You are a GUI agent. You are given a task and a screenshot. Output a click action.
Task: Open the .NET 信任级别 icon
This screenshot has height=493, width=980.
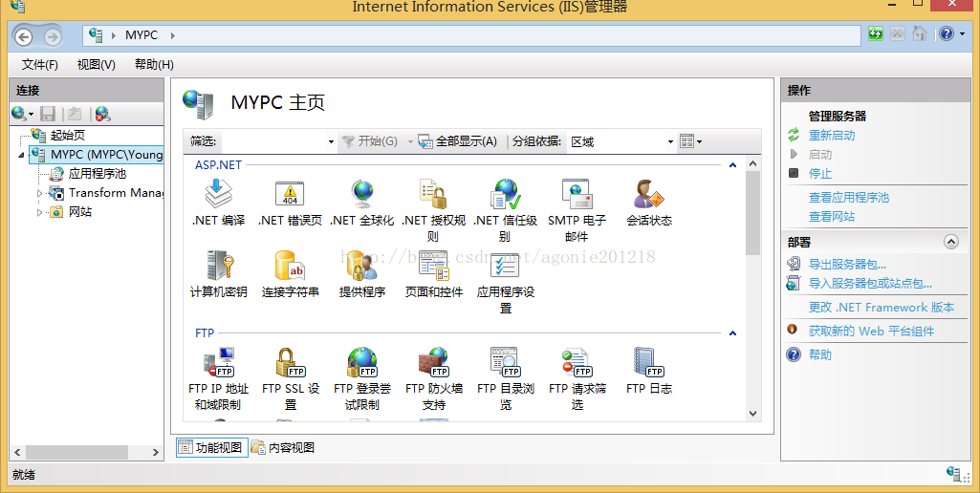[505, 194]
